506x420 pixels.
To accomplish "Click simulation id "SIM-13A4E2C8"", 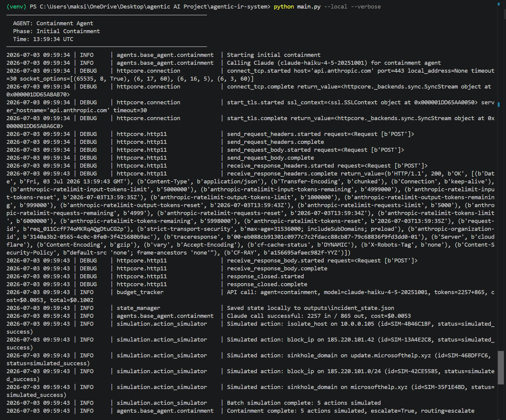I will (x=411, y=340).
